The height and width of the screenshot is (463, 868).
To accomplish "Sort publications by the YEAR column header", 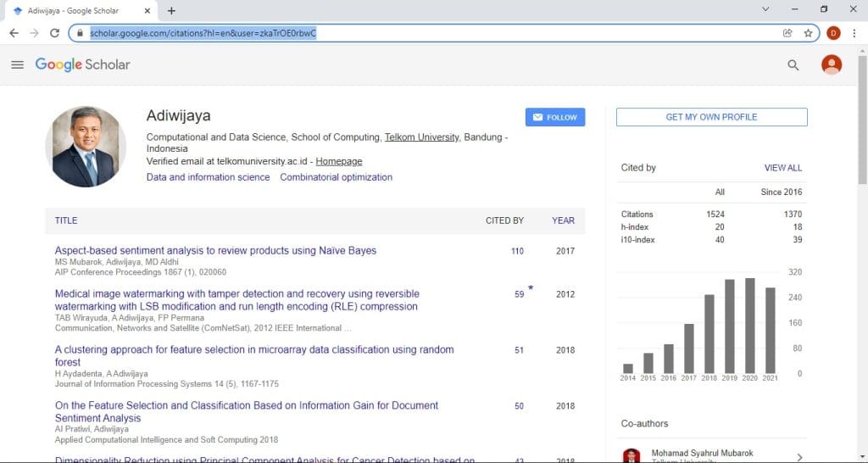I will pyautogui.click(x=563, y=220).
